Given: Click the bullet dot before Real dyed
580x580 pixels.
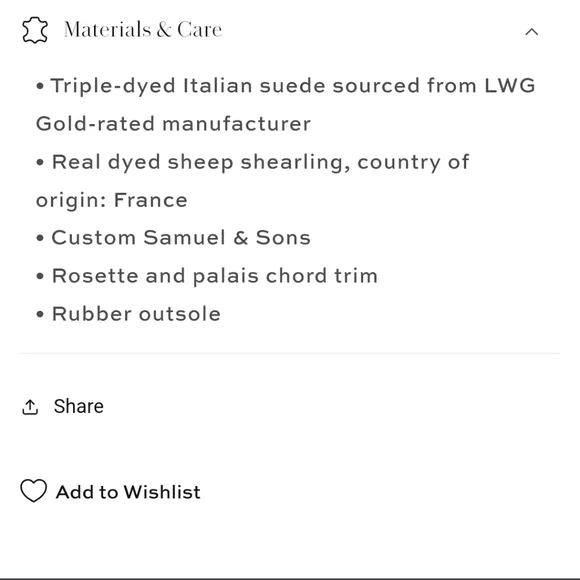Looking at the screenshot, I should [x=40, y=163].
